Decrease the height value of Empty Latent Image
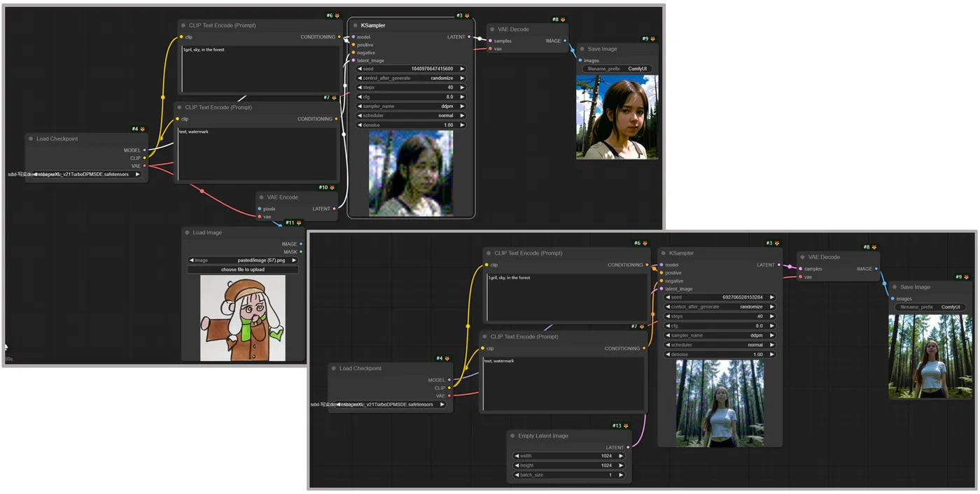This screenshot has width=980, height=494. (517, 465)
